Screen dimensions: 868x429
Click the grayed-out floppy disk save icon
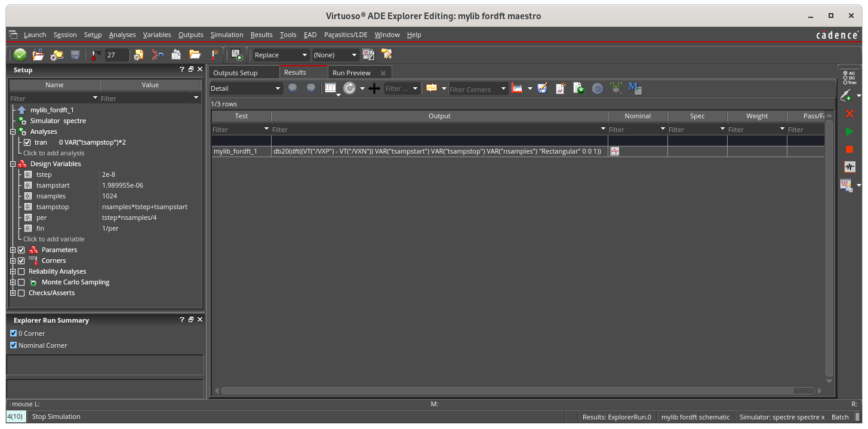click(75, 55)
